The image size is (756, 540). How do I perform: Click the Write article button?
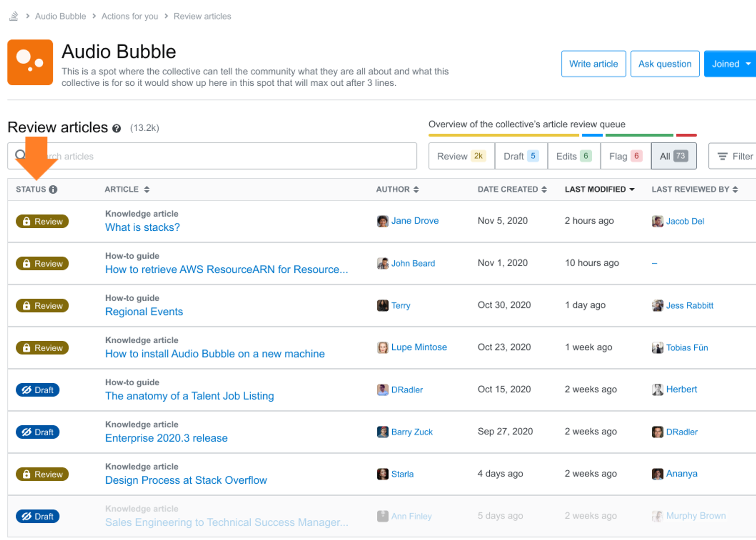tap(593, 64)
